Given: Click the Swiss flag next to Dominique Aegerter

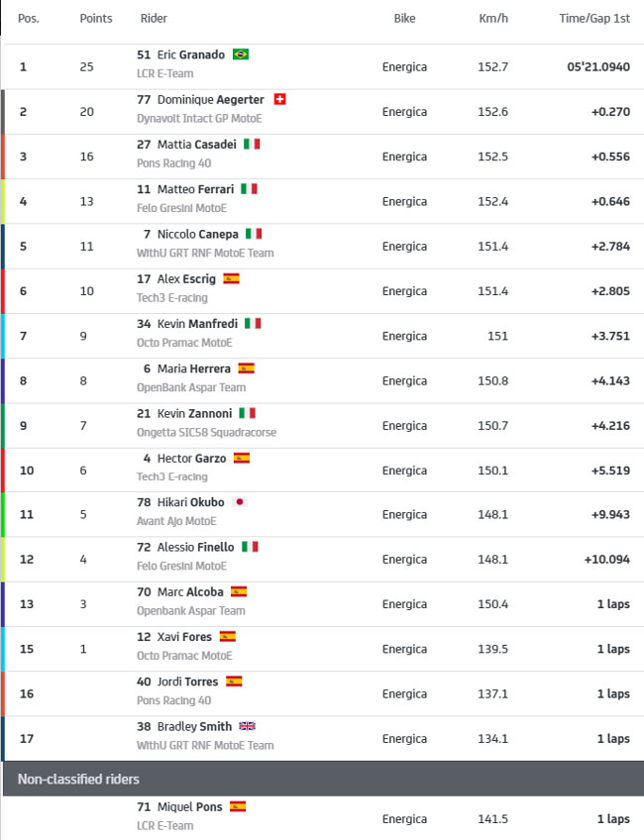Looking at the screenshot, I should 279,100.
